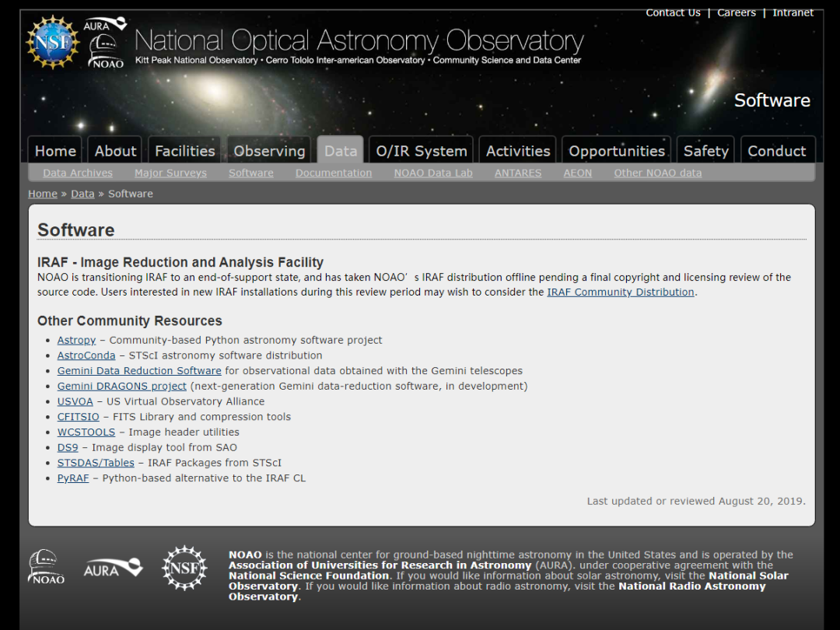Click the Software breadcrumb text
The width and height of the screenshot is (840, 630).
131,194
